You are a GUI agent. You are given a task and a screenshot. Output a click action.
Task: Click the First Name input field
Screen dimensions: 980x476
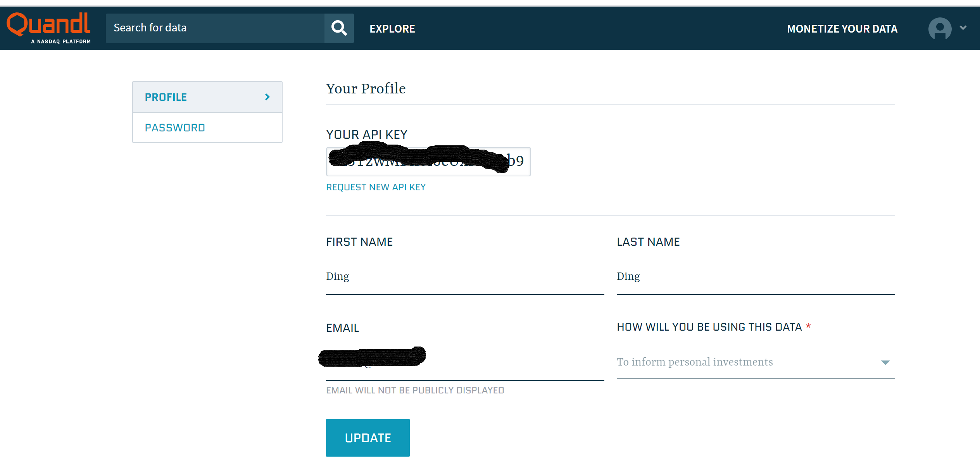(464, 276)
